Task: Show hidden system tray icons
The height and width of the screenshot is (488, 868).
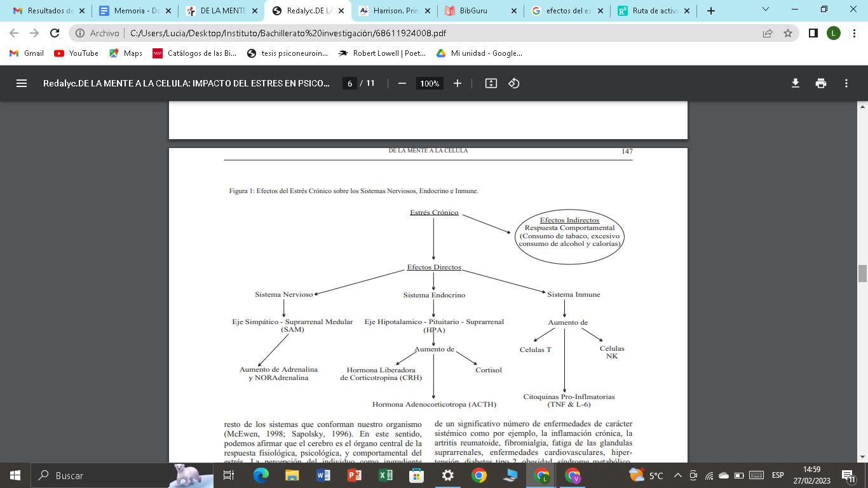Action: coord(677,475)
